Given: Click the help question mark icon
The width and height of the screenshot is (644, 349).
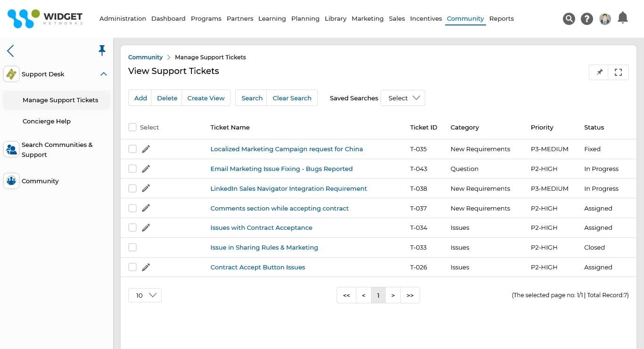Looking at the screenshot, I should click(x=587, y=19).
